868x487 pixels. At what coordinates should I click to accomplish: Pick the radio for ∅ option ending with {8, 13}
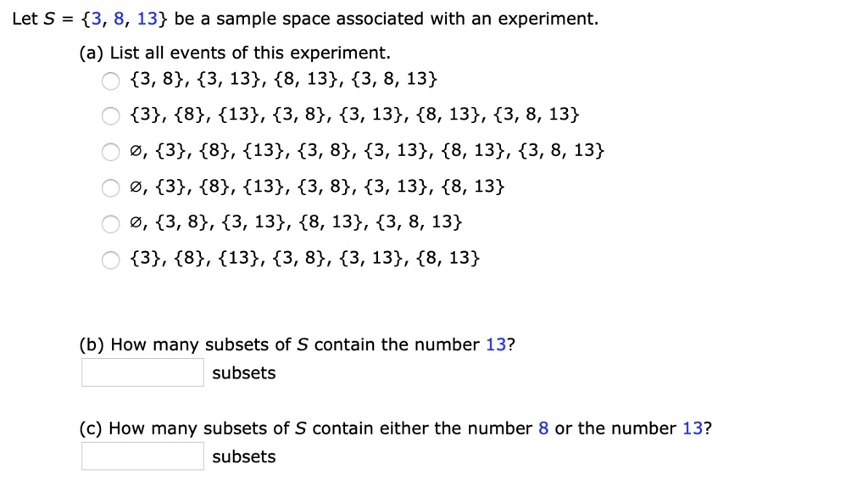(x=112, y=188)
